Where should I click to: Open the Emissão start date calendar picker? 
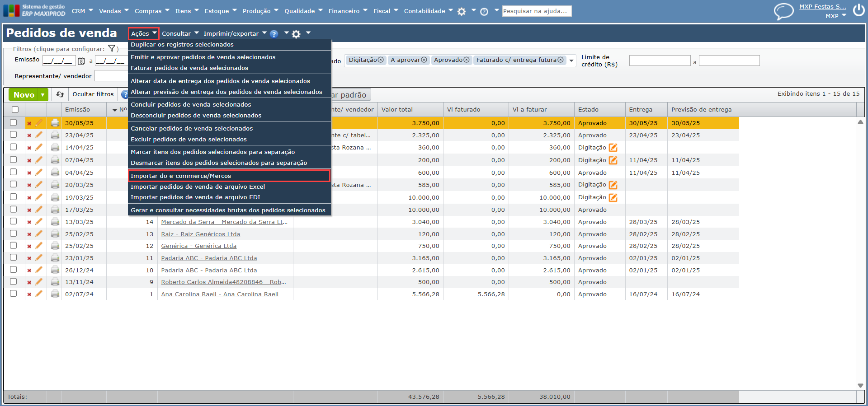coord(81,61)
